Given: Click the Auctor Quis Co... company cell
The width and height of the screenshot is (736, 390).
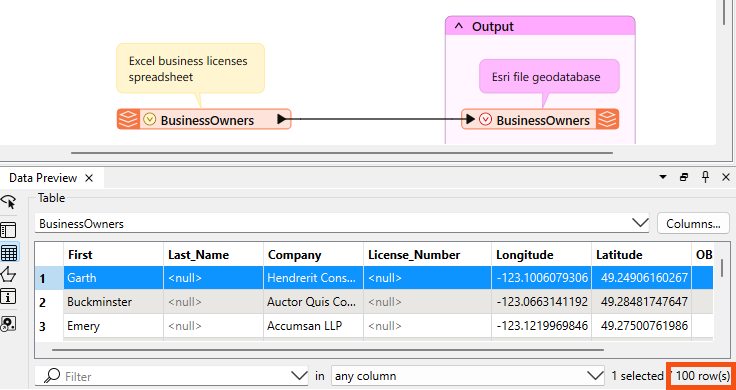Looking at the screenshot, I should tap(313, 302).
